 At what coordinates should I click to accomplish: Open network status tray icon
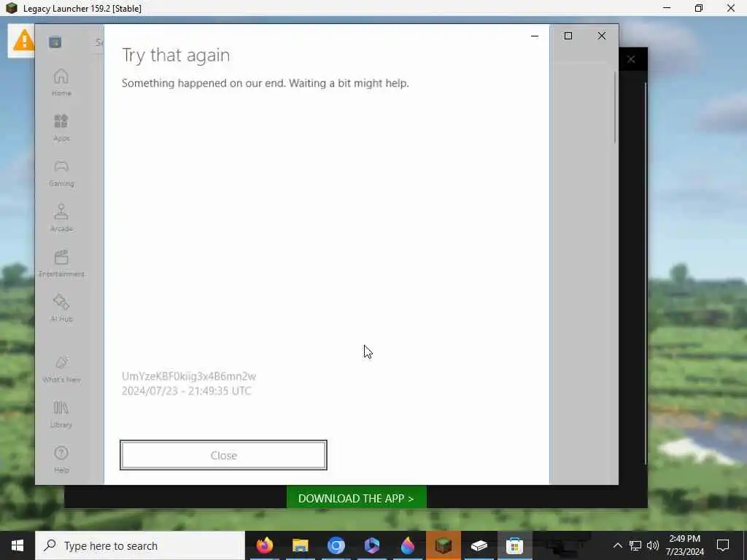pyautogui.click(x=635, y=545)
